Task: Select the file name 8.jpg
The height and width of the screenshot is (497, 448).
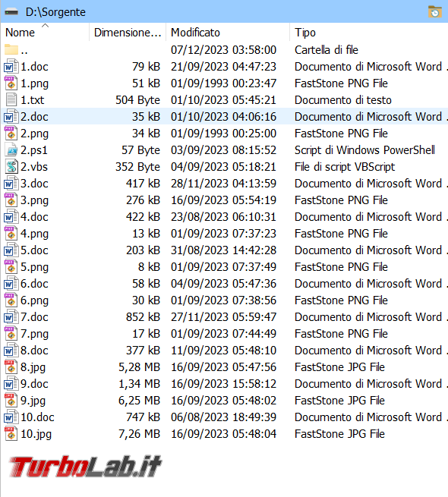Action: [33, 367]
